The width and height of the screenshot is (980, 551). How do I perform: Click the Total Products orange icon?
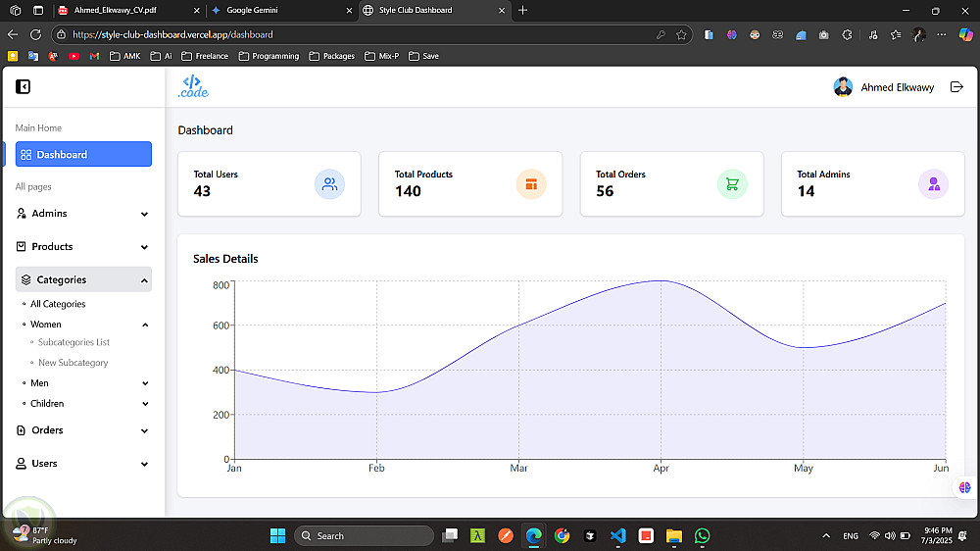pyautogui.click(x=531, y=184)
